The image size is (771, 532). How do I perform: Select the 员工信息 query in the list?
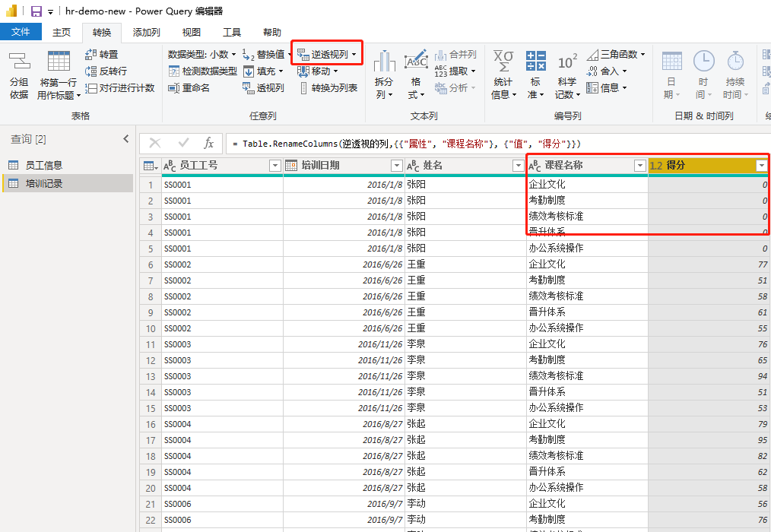tap(44, 165)
